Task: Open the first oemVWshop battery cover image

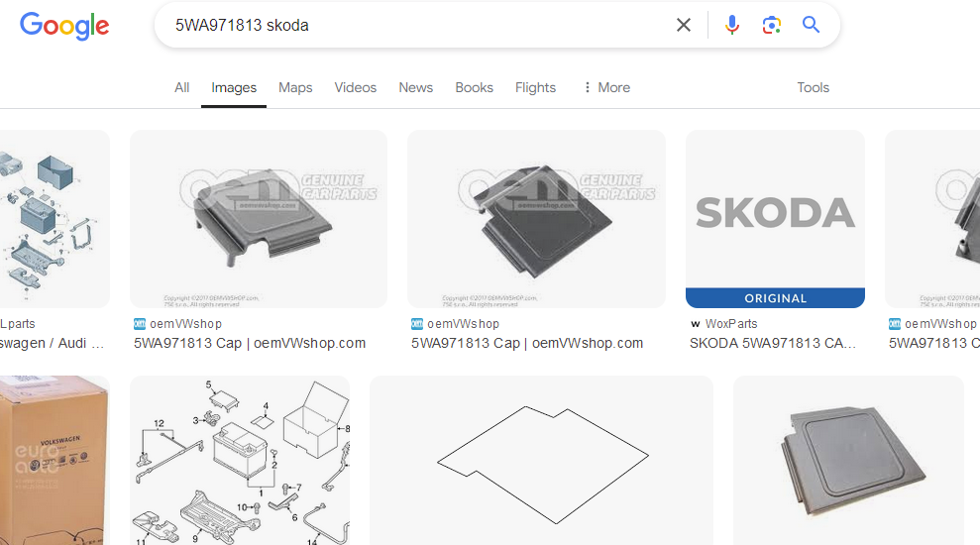Action: click(258, 219)
